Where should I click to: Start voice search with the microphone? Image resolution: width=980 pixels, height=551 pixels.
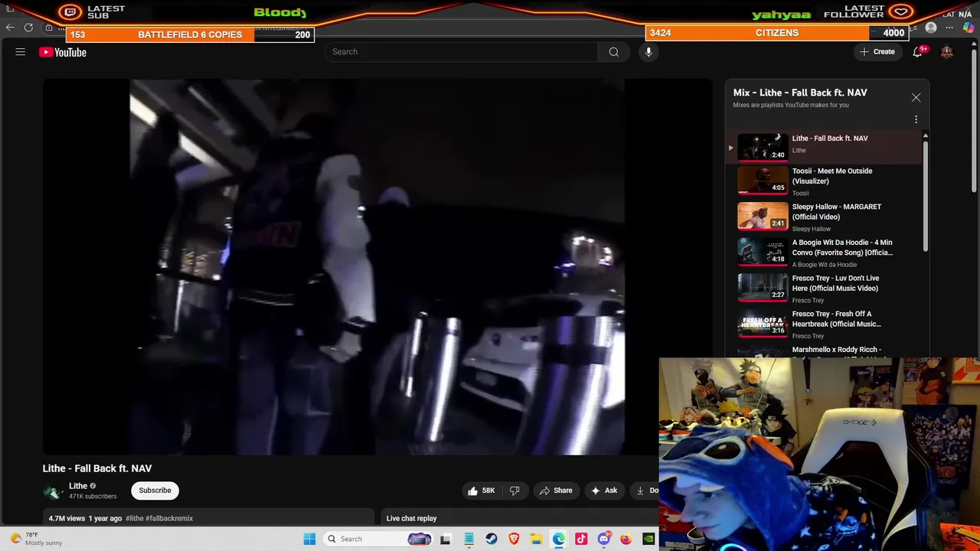[x=648, y=52]
